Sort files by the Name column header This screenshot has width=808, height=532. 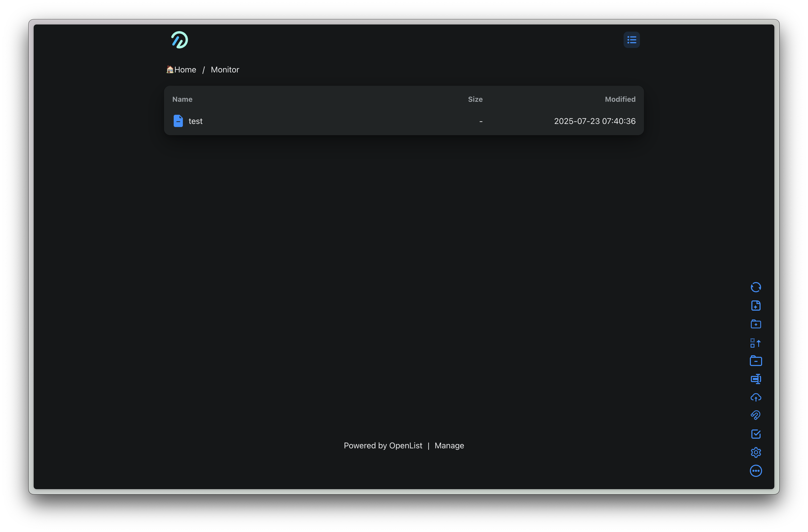click(x=182, y=99)
